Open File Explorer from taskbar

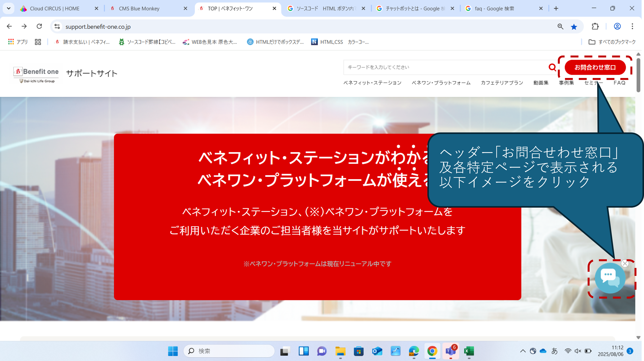[340, 351]
